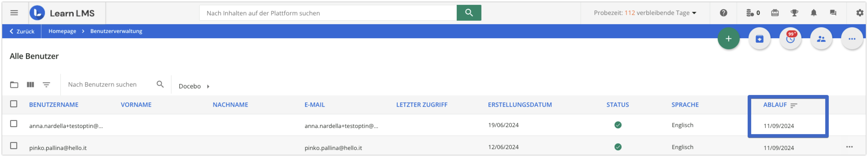Click the green plus add user button
The height and width of the screenshot is (157, 868).
[x=728, y=39]
